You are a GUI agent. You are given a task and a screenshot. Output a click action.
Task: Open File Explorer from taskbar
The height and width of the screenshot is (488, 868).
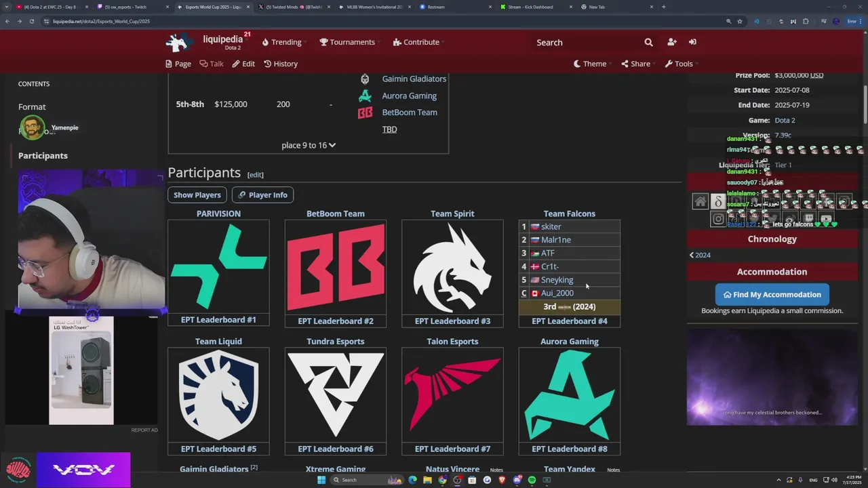(427, 480)
